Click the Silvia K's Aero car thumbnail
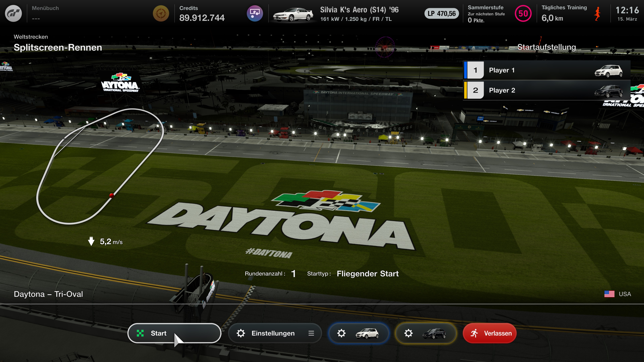This screenshot has height=362, width=644. pyautogui.click(x=293, y=14)
